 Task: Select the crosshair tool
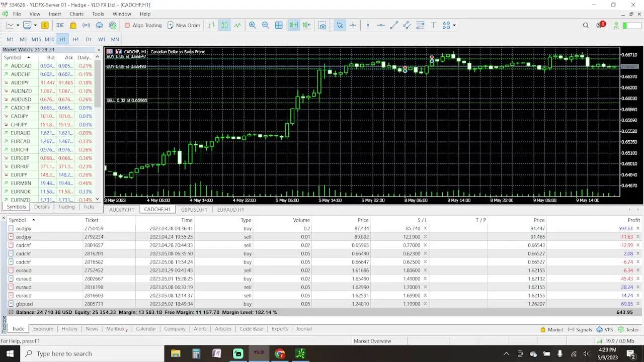pos(353,25)
